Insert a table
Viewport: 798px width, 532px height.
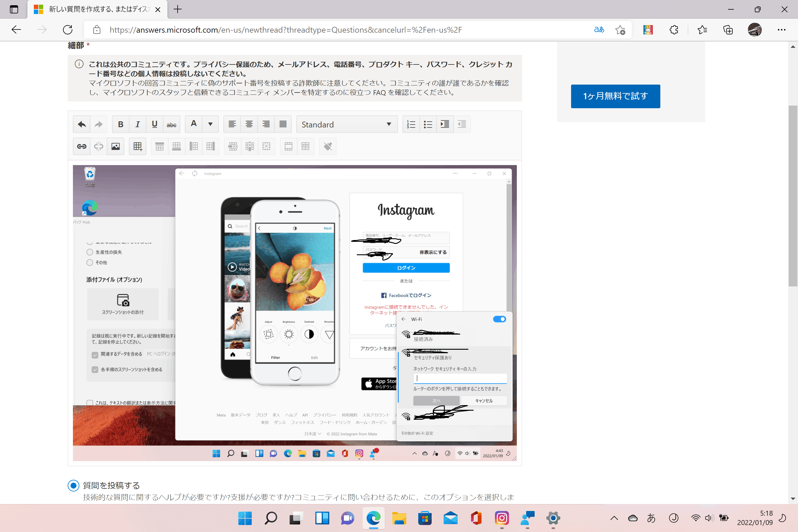(137, 147)
